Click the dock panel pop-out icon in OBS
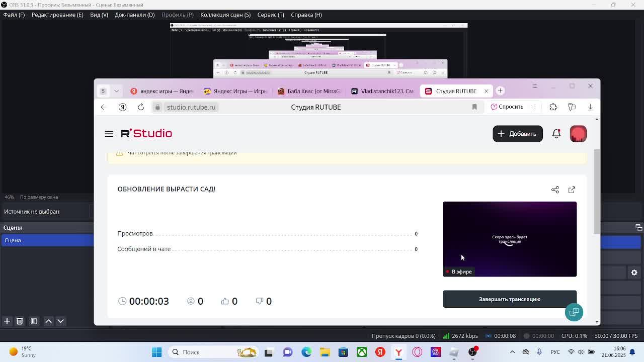Image resolution: width=644 pixels, height=362 pixels. pyautogui.click(x=638, y=228)
